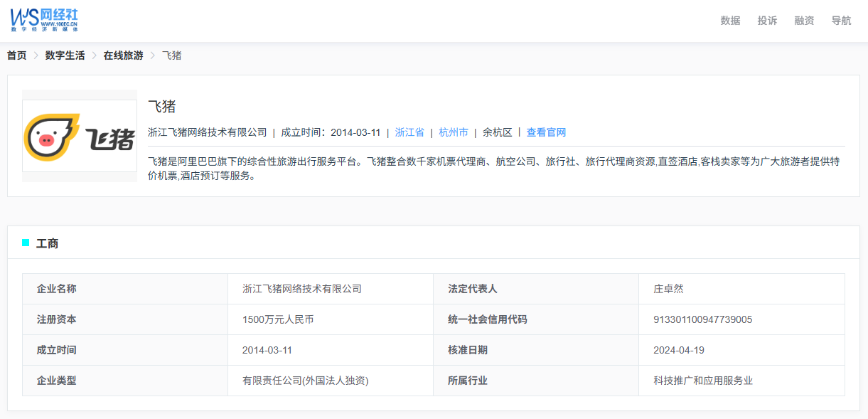Click the 核准日期 table label
This screenshot has width=868, height=419.
[x=468, y=350]
